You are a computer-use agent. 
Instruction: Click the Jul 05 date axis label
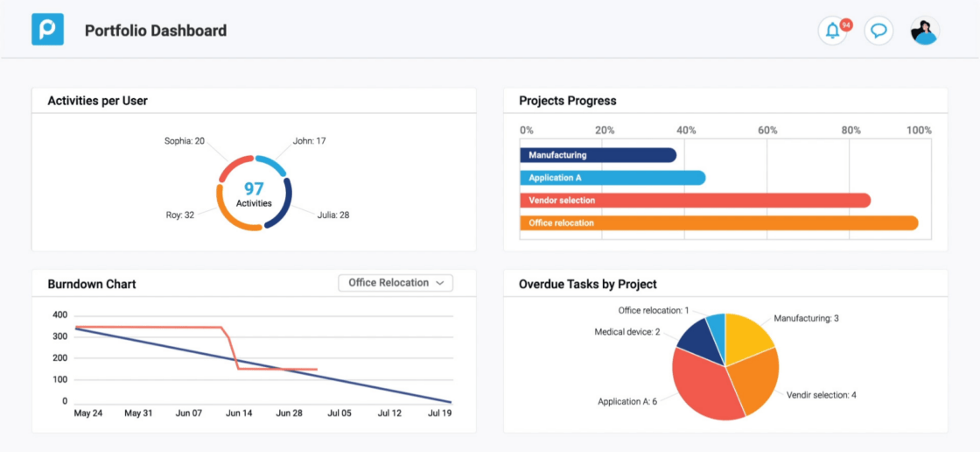339,413
